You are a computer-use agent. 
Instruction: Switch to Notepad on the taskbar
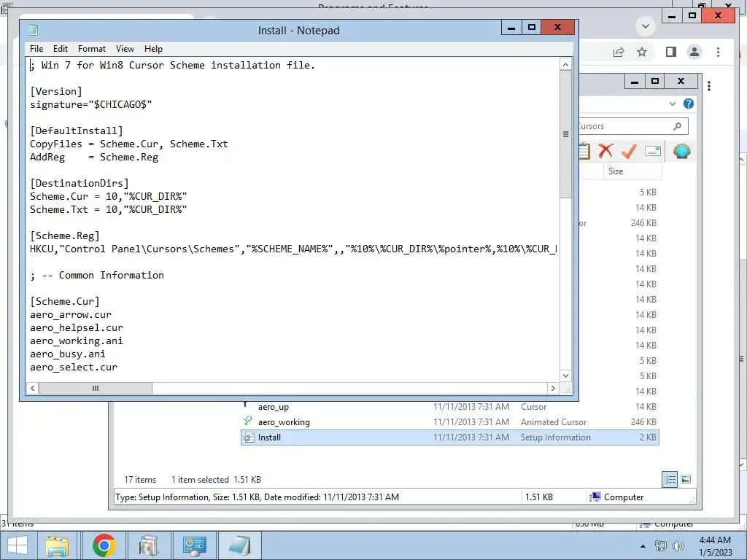(x=239, y=545)
